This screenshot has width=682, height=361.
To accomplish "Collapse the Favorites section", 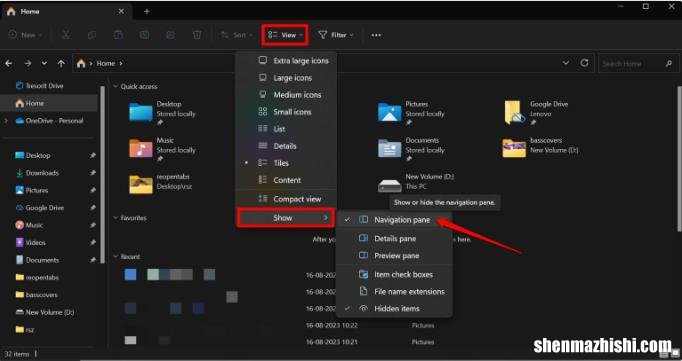I will [116, 218].
